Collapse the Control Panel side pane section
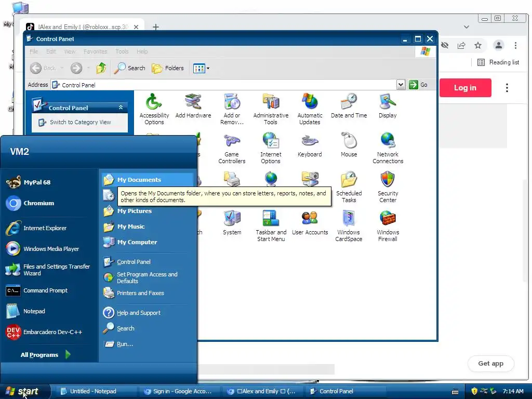The height and width of the screenshot is (399, 532). coord(121,108)
